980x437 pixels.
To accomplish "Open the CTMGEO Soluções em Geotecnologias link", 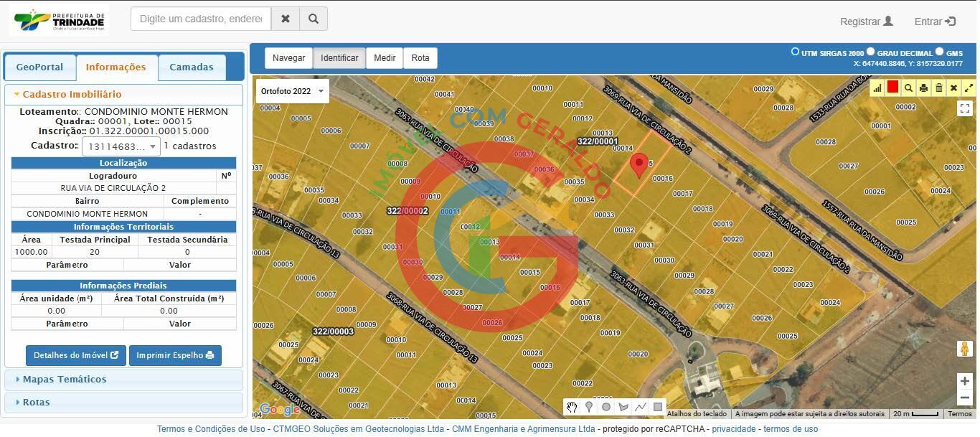I will [359, 429].
